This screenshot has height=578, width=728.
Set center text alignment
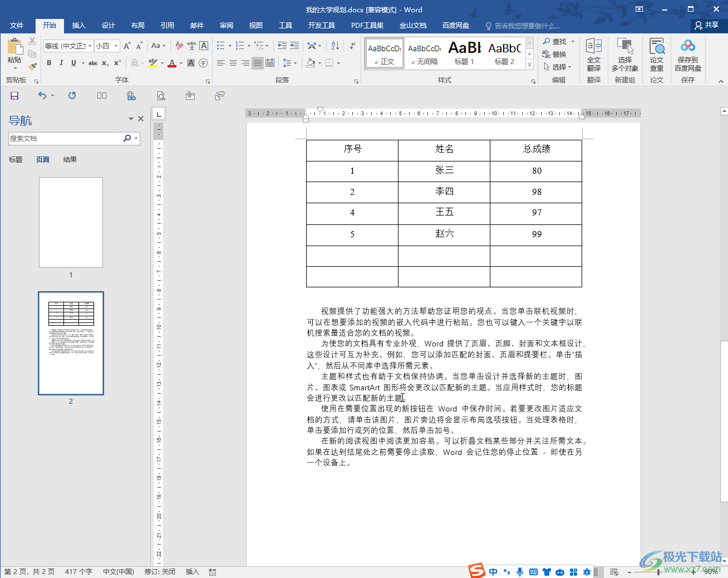pyautogui.click(x=233, y=63)
